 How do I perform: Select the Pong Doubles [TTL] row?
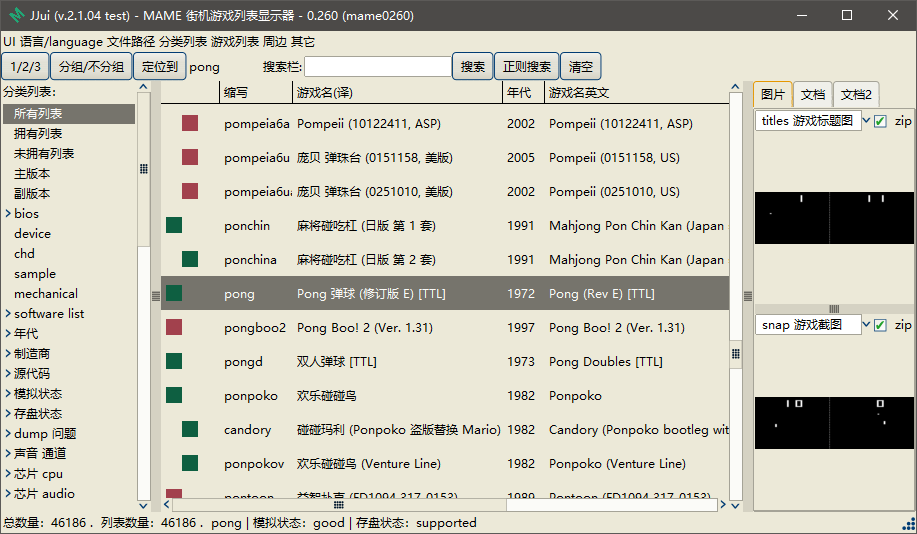click(444, 361)
